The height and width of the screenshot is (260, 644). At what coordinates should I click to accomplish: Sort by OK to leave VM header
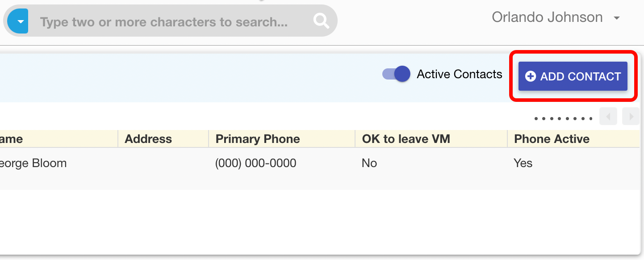pos(406,139)
